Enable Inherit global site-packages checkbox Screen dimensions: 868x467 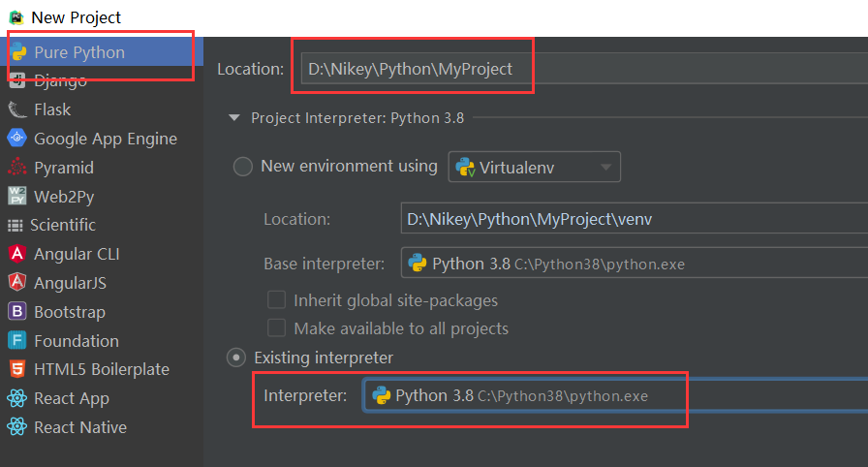277,300
